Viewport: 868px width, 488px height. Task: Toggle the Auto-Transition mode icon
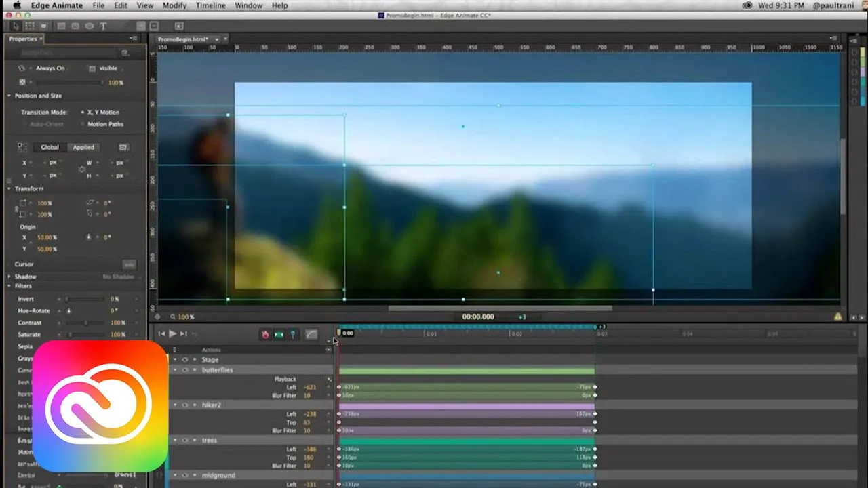(279, 334)
